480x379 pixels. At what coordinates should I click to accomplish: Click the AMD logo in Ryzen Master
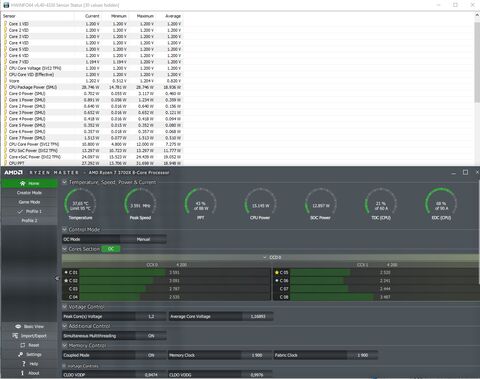pos(13,172)
